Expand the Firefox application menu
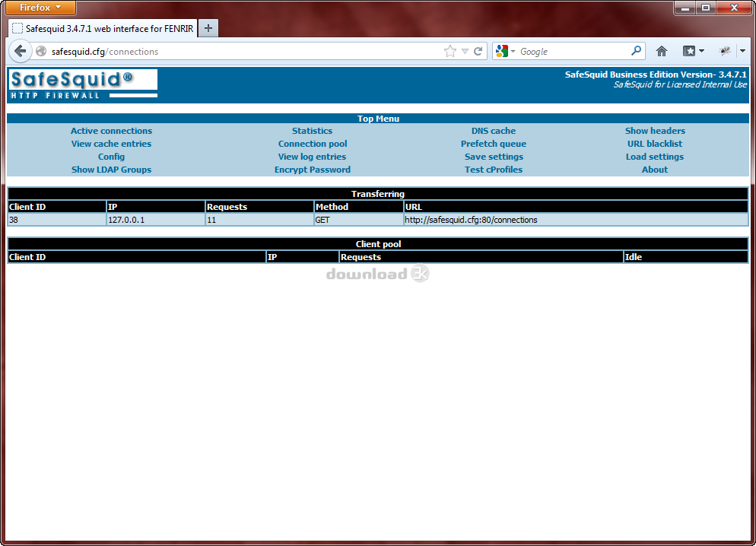This screenshot has height=546, width=756. tap(40, 8)
